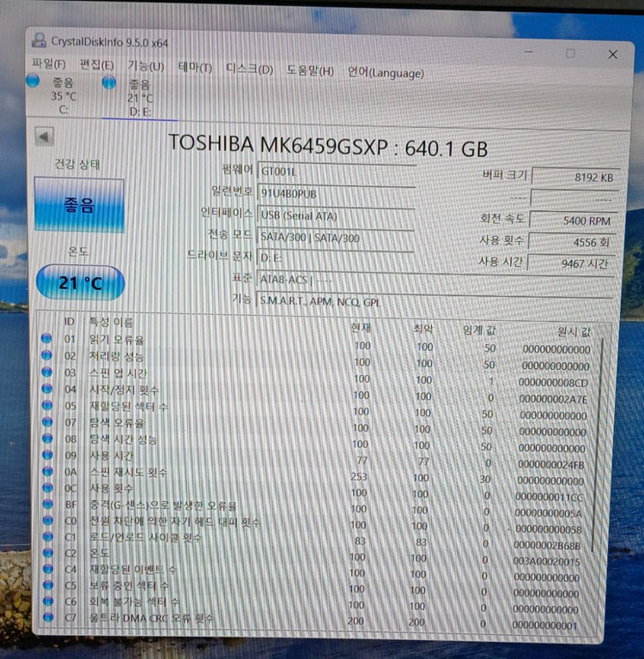Viewport: 644px width, 659px height.
Task: Open the 기능(U) menu
Action: click(x=145, y=66)
